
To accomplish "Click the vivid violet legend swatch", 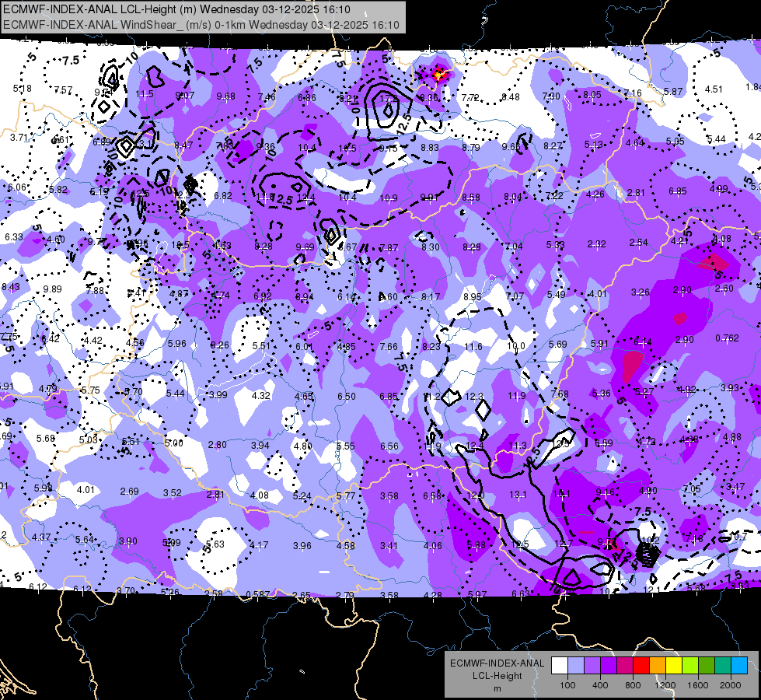I will pos(609,666).
